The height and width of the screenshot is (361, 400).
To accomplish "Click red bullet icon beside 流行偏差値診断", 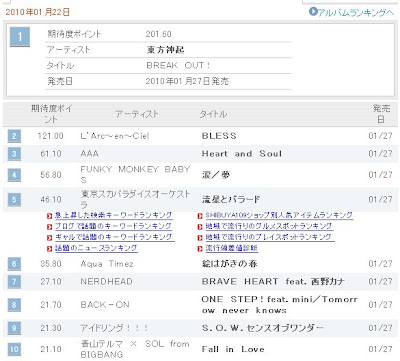I will [x=200, y=249].
